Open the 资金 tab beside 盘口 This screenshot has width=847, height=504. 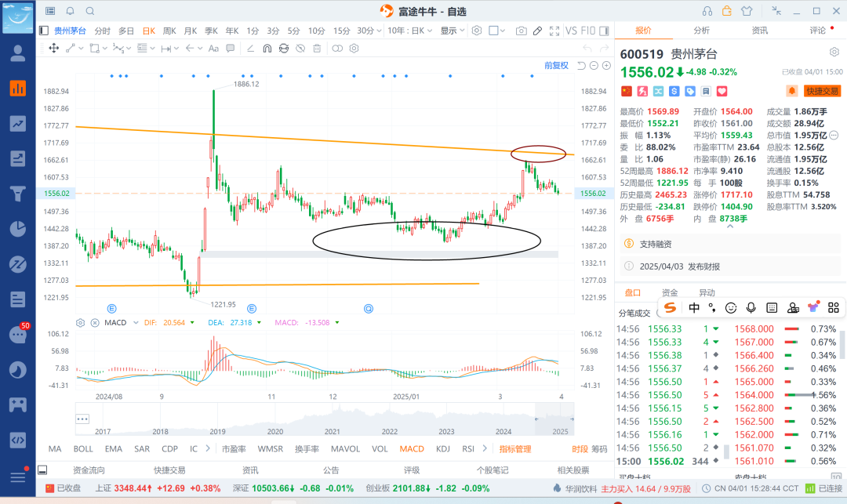(x=670, y=292)
